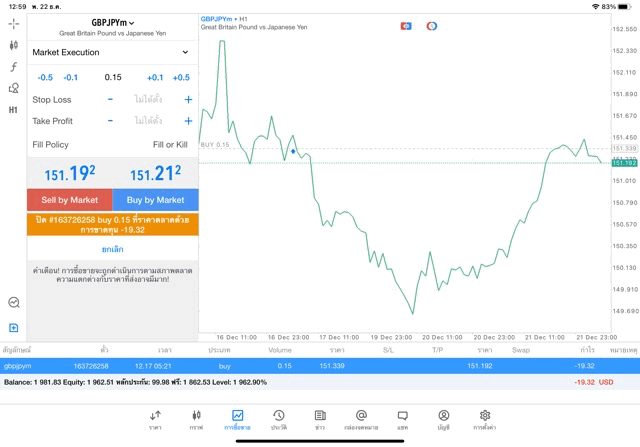Tap the battery indicator in status bar

(x=624, y=7)
